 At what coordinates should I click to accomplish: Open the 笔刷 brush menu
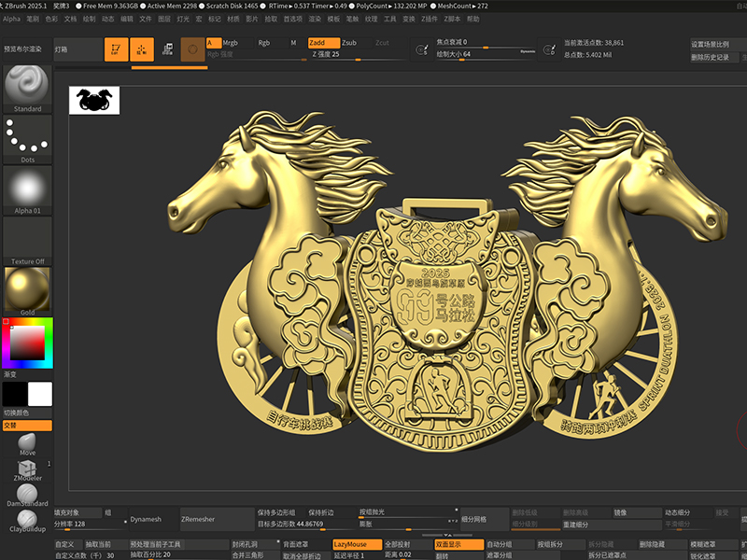(x=33, y=19)
